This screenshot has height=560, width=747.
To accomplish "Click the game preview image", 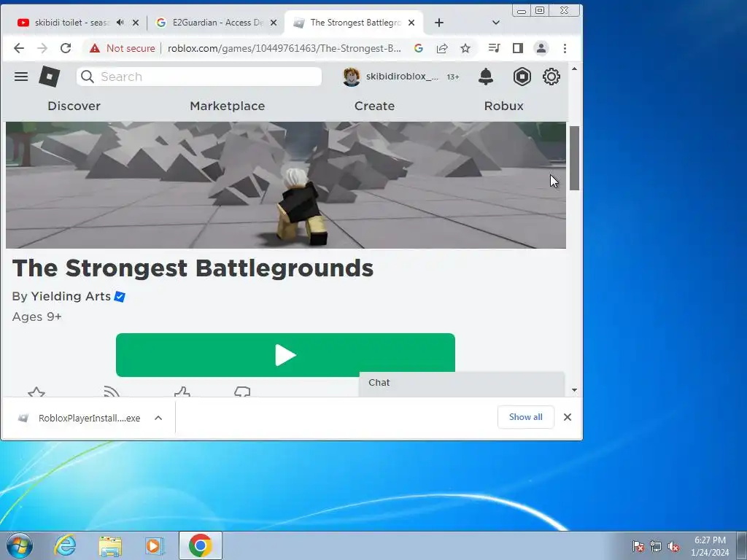I will (x=286, y=185).
